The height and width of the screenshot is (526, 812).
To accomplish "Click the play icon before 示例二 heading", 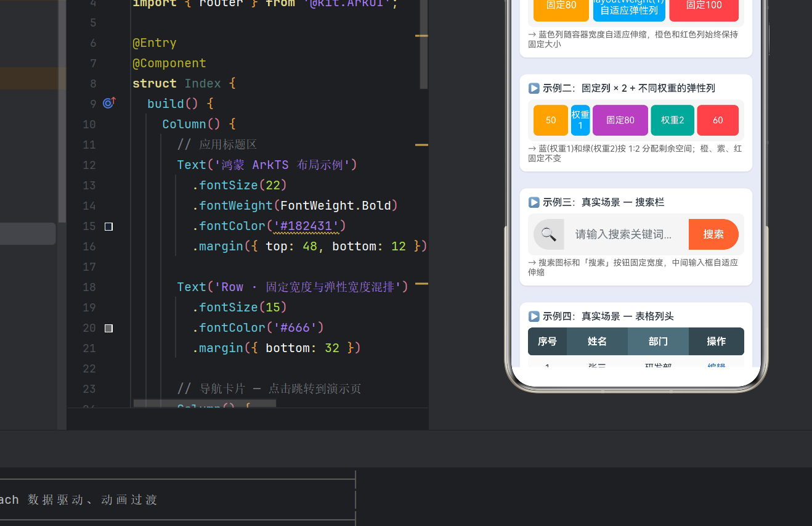I will coord(534,88).
